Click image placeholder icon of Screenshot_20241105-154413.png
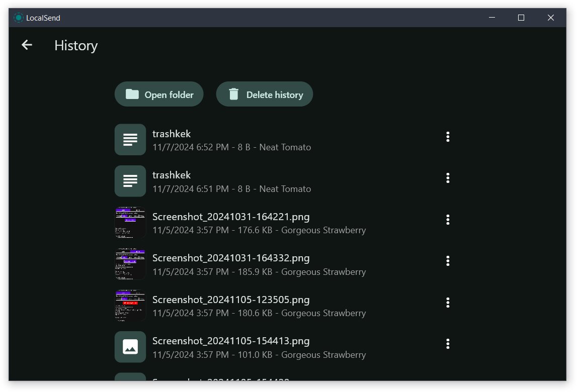This screenshot has width=577, height=392. (130, 347)
